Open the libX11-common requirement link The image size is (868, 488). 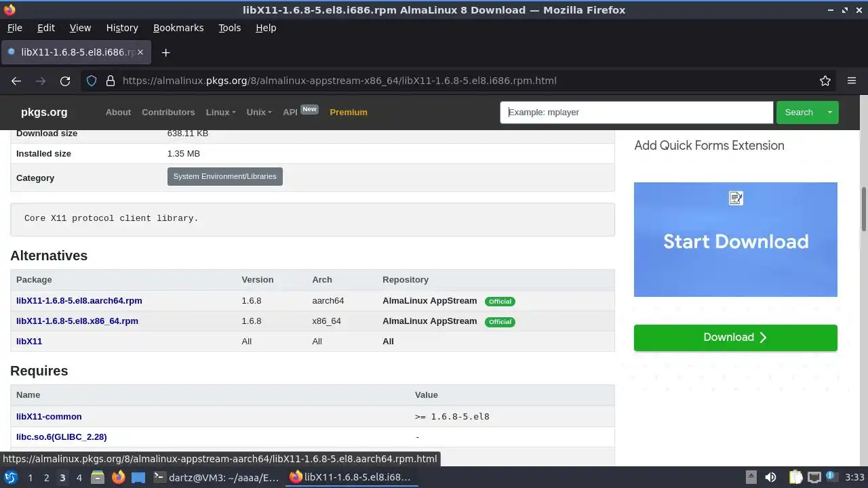(x=49, y=417)
